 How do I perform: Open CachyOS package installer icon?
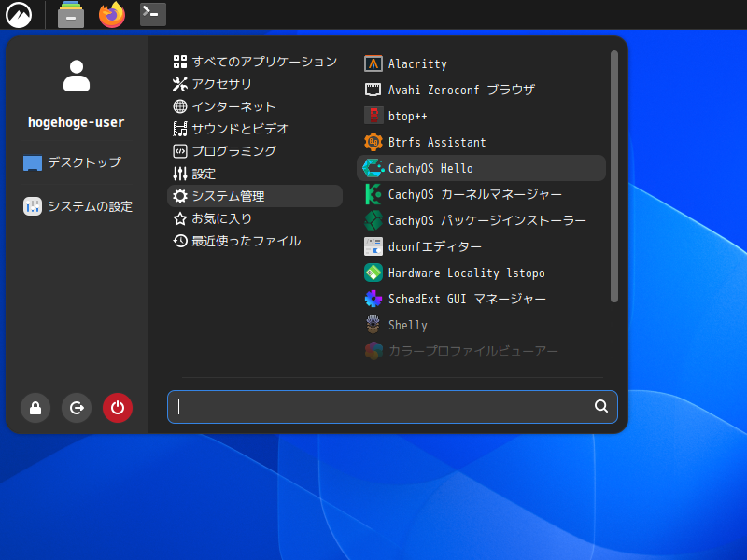click(x=373, y=220)
